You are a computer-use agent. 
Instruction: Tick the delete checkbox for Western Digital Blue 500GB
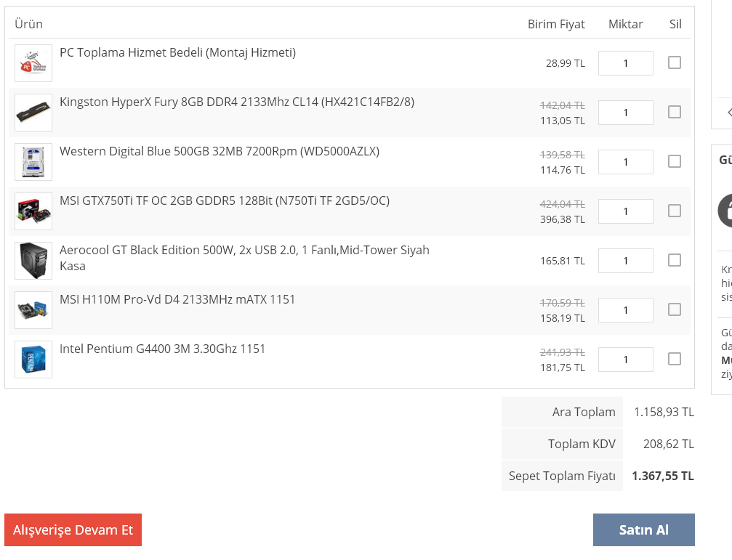pos(674,161)
